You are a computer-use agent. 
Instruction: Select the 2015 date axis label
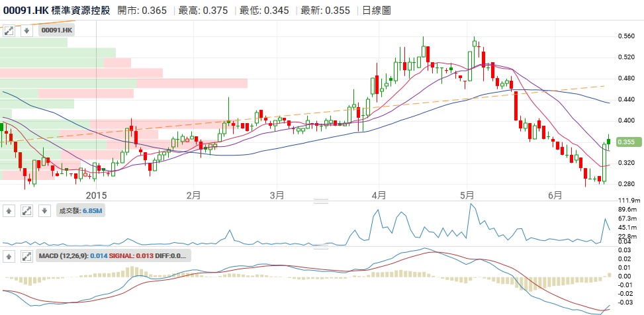[96, 195]
